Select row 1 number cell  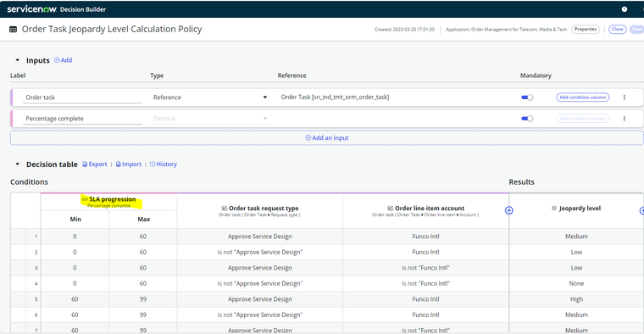click(33, 237)
